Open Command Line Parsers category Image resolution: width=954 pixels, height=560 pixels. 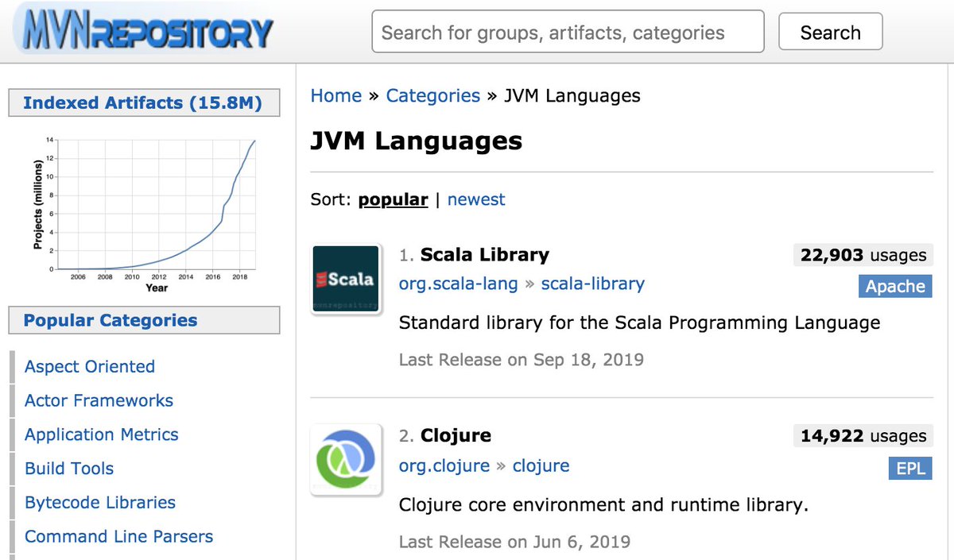(119, 536)
